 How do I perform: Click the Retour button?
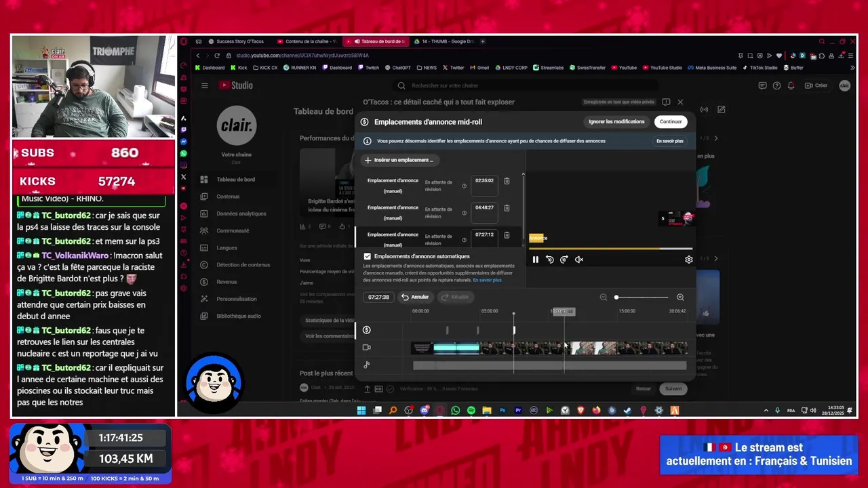pos(644,389)
